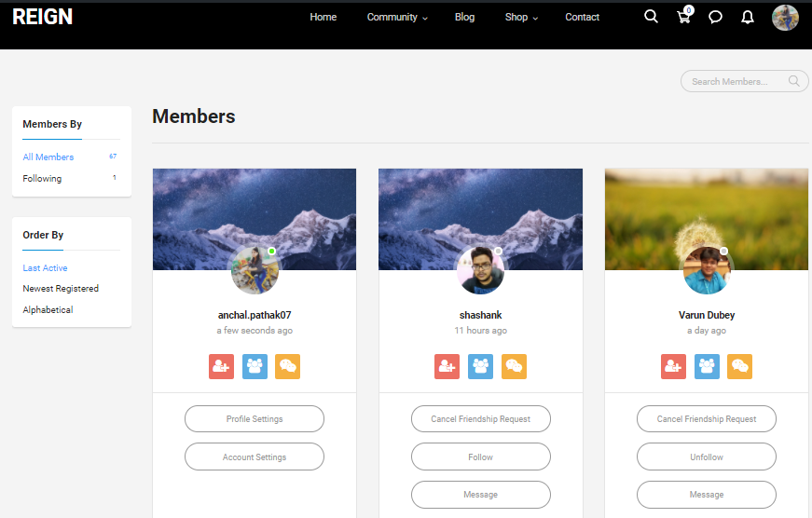Click Follow button for shashank
This screenshot has width=812, height=518.
coord(480,457)
